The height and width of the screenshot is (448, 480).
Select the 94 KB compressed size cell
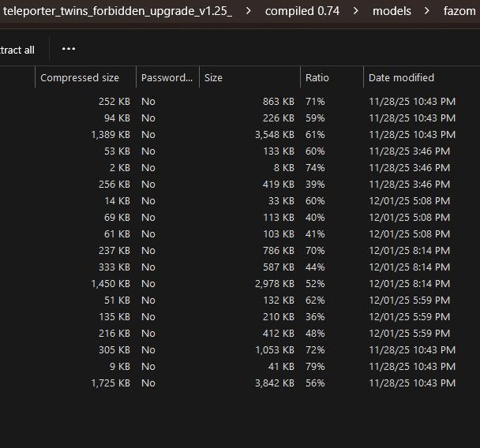click(117, 118)
